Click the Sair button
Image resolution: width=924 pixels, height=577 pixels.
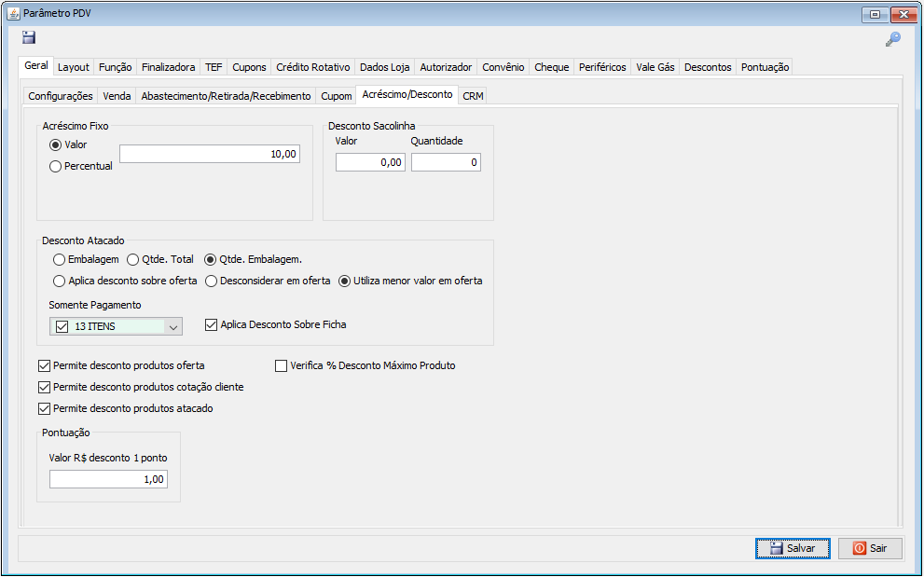pos(870,549)
